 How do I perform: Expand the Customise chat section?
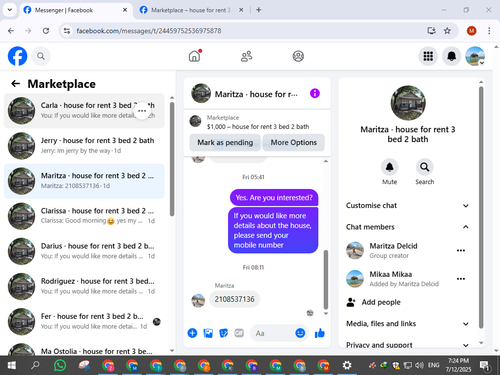pyautogui.click(x=407, y=205)
